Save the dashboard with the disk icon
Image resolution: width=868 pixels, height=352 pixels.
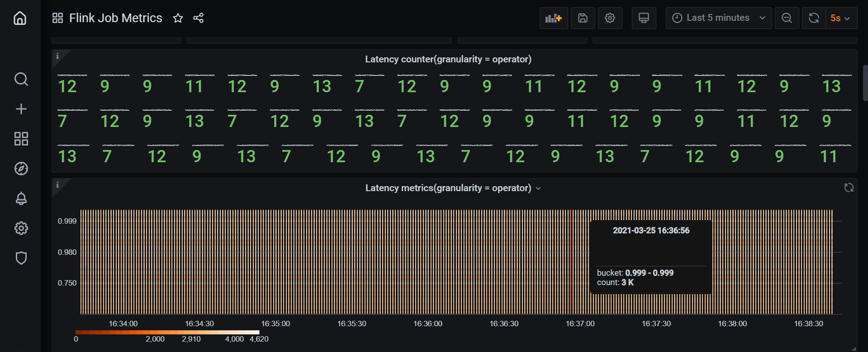583,18
